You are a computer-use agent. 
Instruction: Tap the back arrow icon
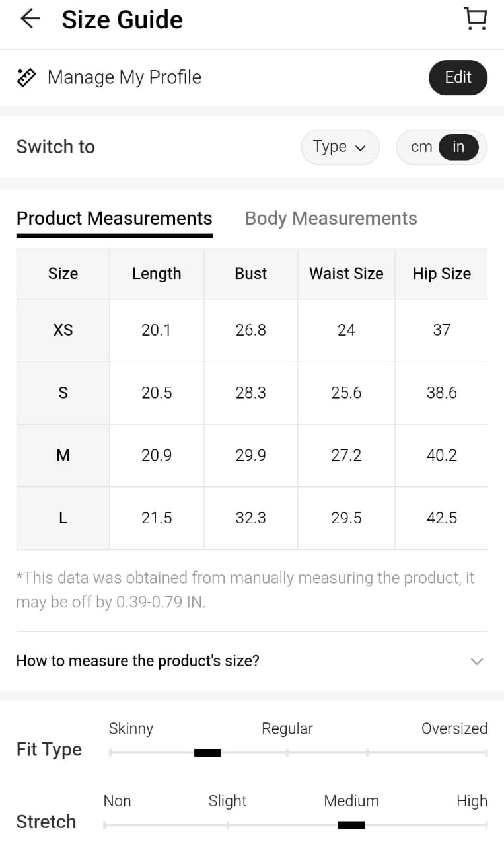click(x=30, y=19)
